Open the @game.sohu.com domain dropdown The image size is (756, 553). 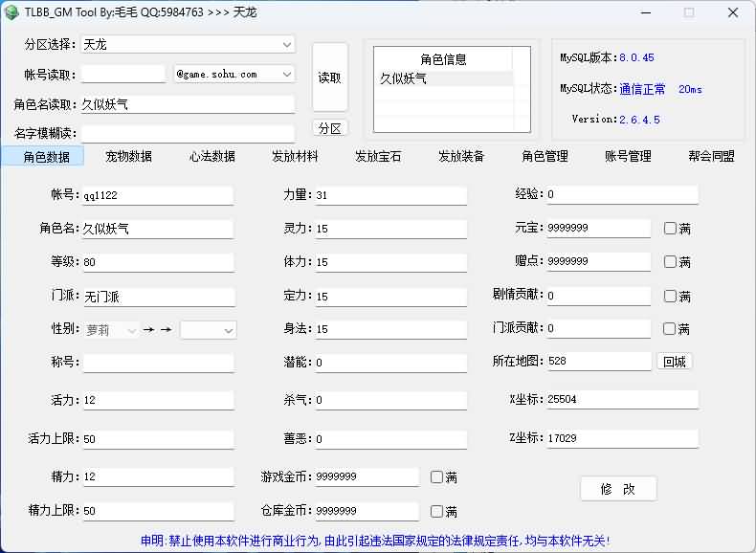pyautogui.click(x=234, y=75)
